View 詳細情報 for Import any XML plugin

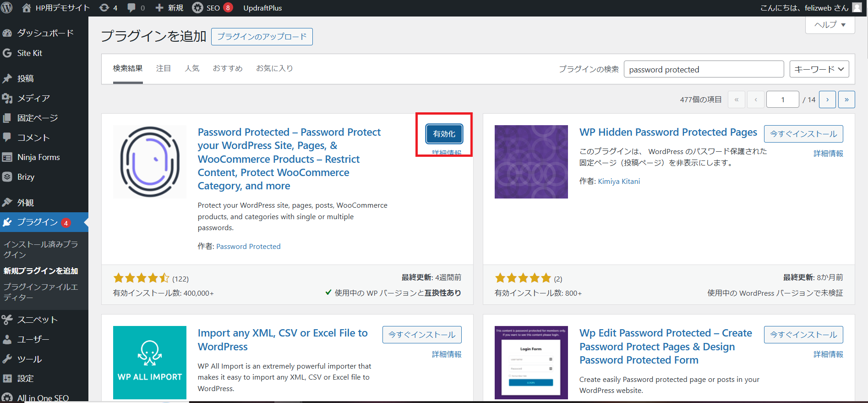click(447, 354)
